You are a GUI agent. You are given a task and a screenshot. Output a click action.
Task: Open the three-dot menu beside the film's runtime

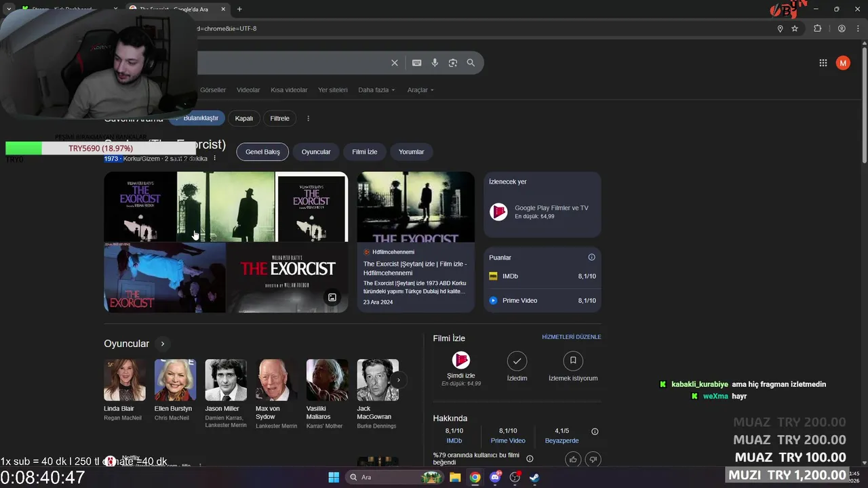tap(215, 158)
